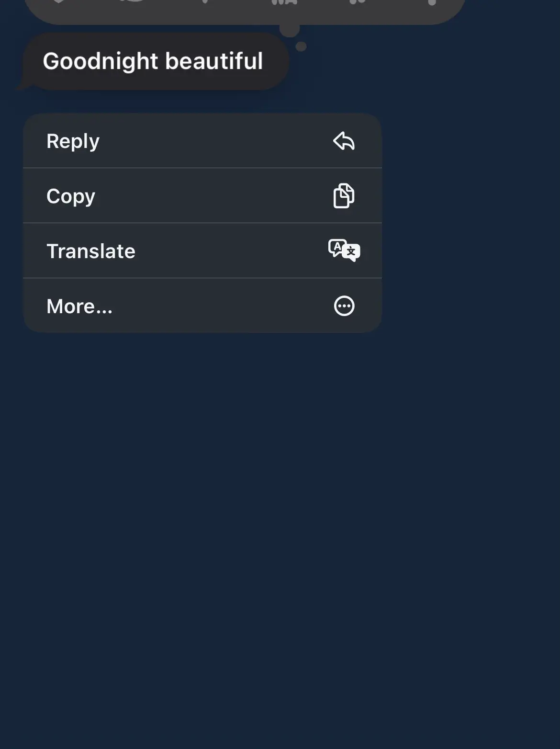This screenshot has height=749, width=560.
Task: Tap the small tapback bubble tail dot
Action: tap(301, 46)
